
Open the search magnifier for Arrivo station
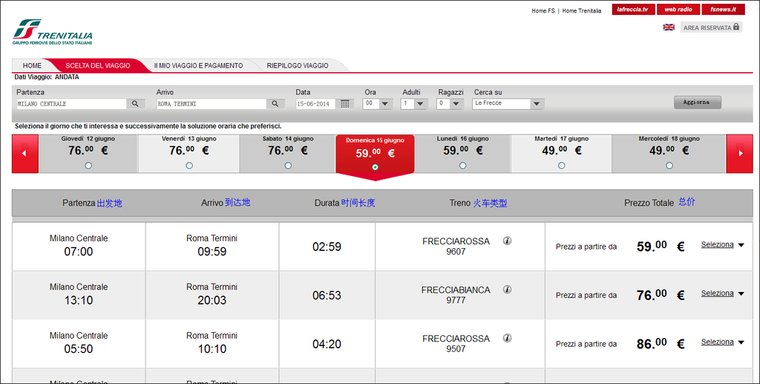pos(275,104)
